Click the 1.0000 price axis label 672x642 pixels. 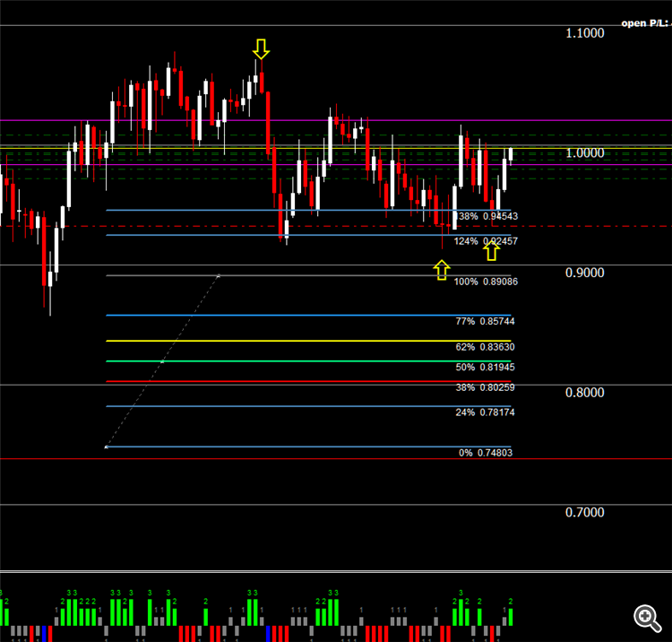pyautogui.click(x=584, y=153)
